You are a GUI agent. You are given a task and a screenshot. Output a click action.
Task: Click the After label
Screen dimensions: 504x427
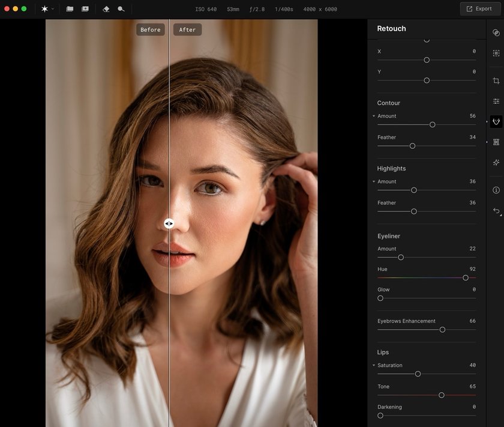click(187, 29)
